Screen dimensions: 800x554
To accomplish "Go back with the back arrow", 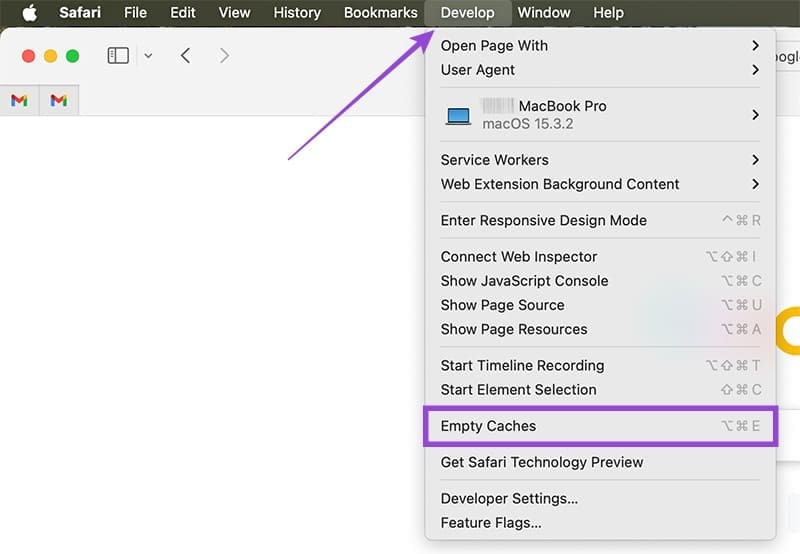I will [x=185, y=55].
